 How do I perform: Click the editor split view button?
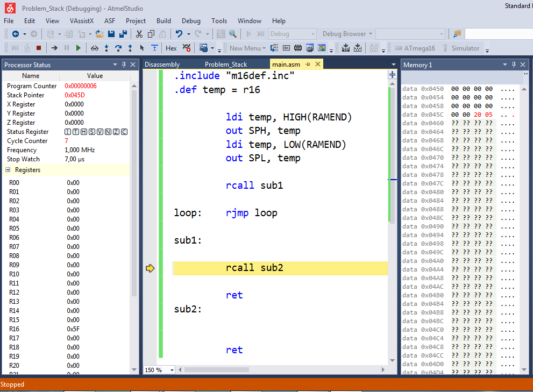[x=392, y=74]
